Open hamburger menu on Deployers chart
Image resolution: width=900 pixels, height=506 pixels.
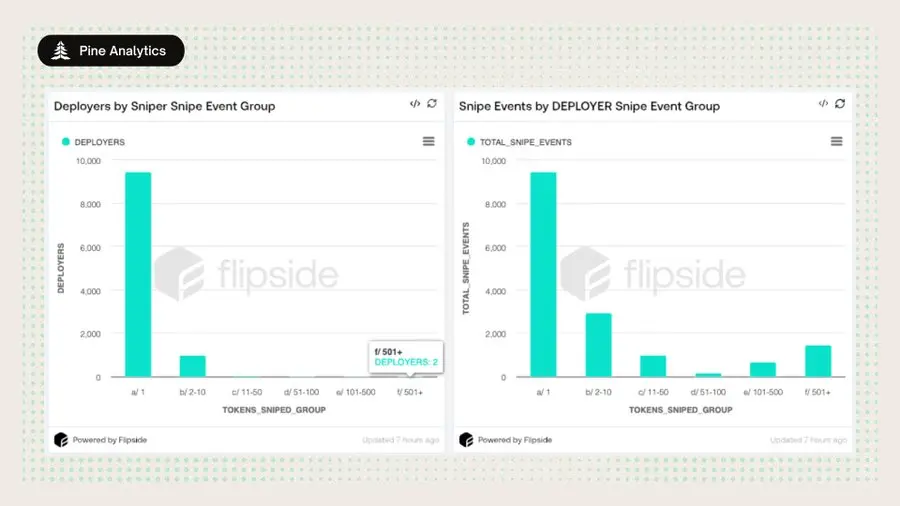pyautogui.click(x=428, y=141)
